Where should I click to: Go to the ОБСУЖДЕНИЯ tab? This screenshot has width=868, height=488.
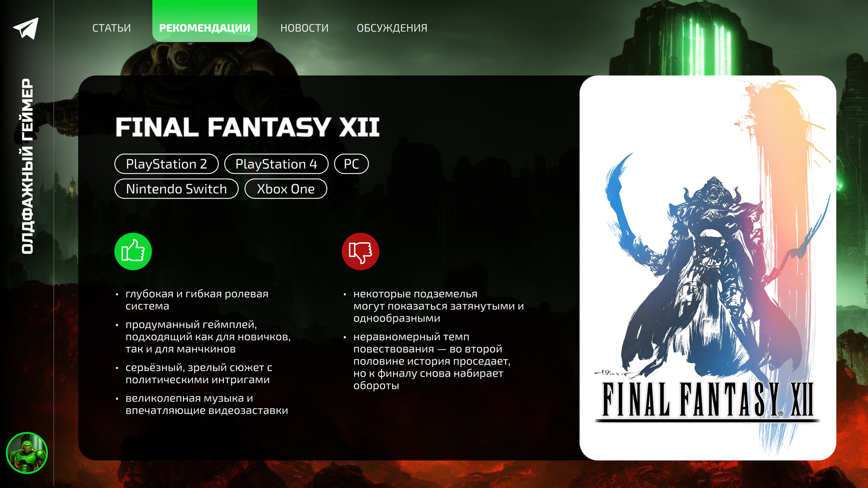(x=392, y=28)
